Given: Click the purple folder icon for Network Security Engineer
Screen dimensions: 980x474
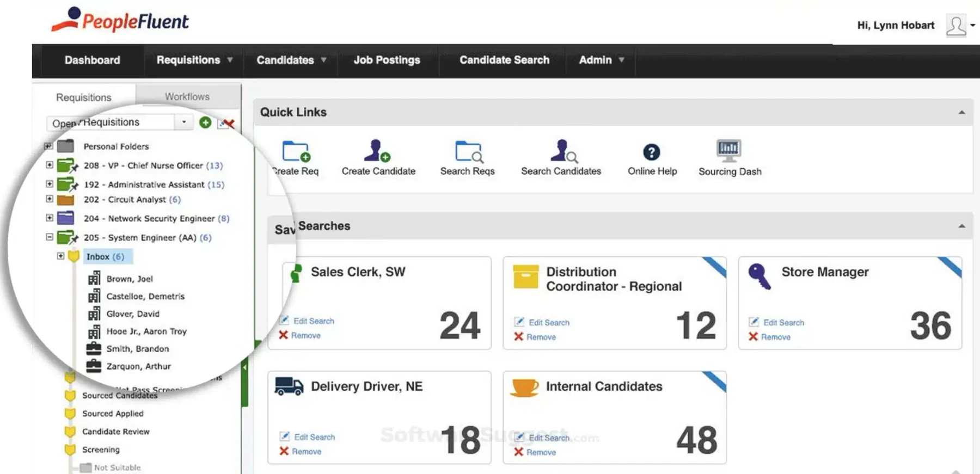Looking at the screenshot, I should pyautogui.click(x=66, y=218).
